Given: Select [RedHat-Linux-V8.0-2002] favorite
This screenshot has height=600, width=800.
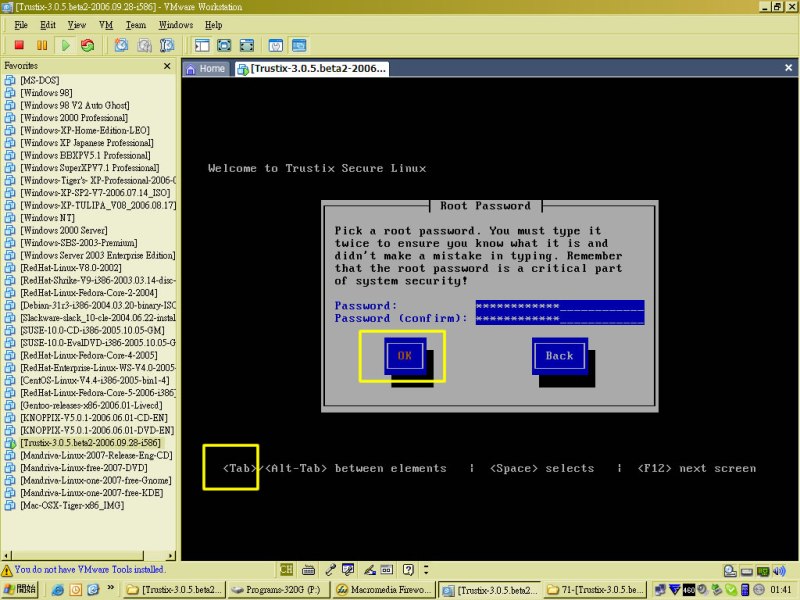Looking at the screenshot, I should pyautogui.click(x=71, y=268).
